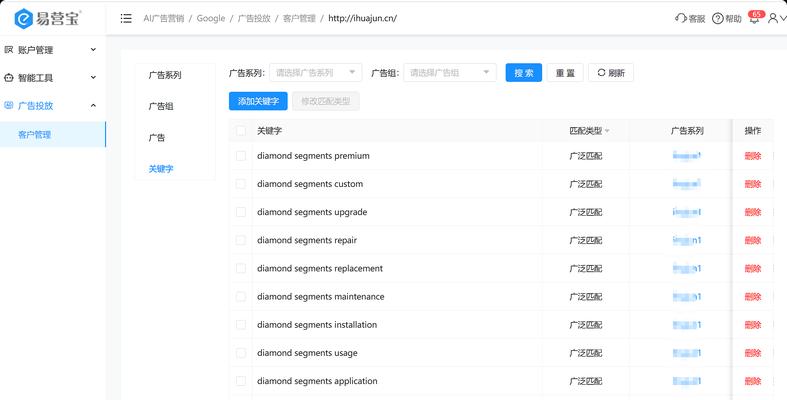The height and width of the screenshot is (400, 787).
Task: Click the 刷新 refresh button
Action: coord(611,73)
